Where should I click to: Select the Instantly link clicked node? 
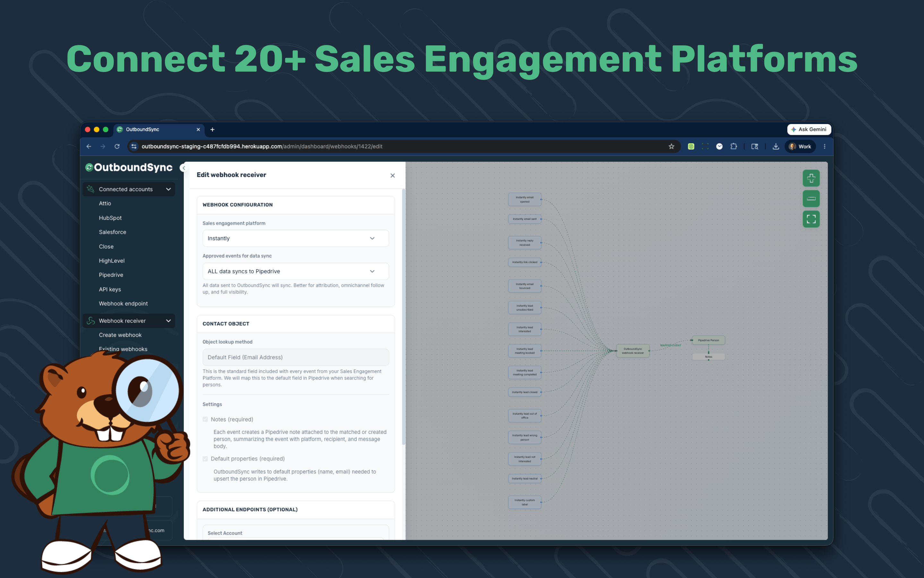(x=525, y=262)
